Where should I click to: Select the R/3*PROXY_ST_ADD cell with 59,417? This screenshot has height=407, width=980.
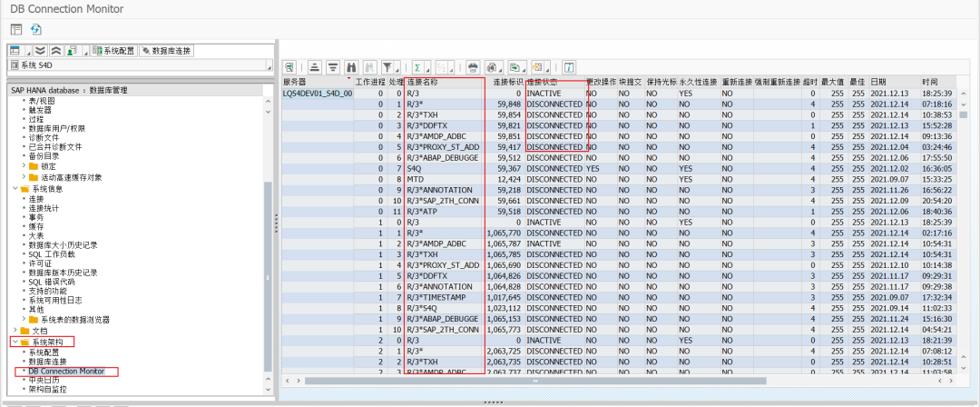click(x=445, y=146)
